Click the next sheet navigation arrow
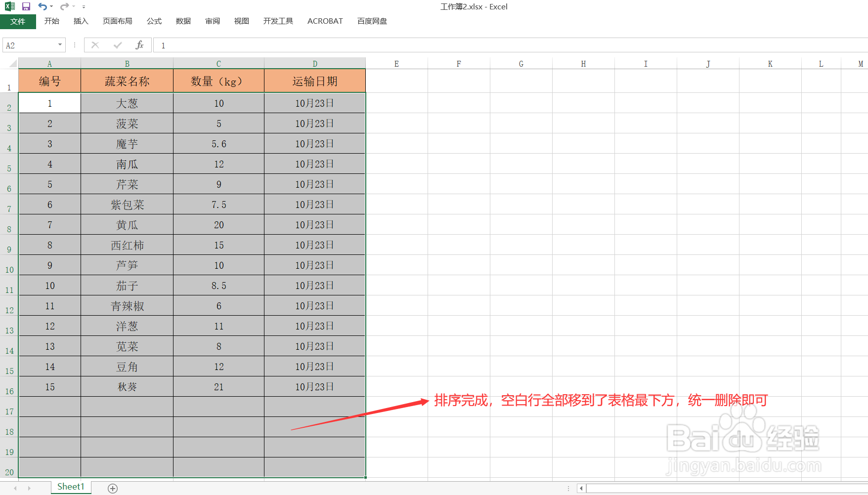 (x=29, y=488)
